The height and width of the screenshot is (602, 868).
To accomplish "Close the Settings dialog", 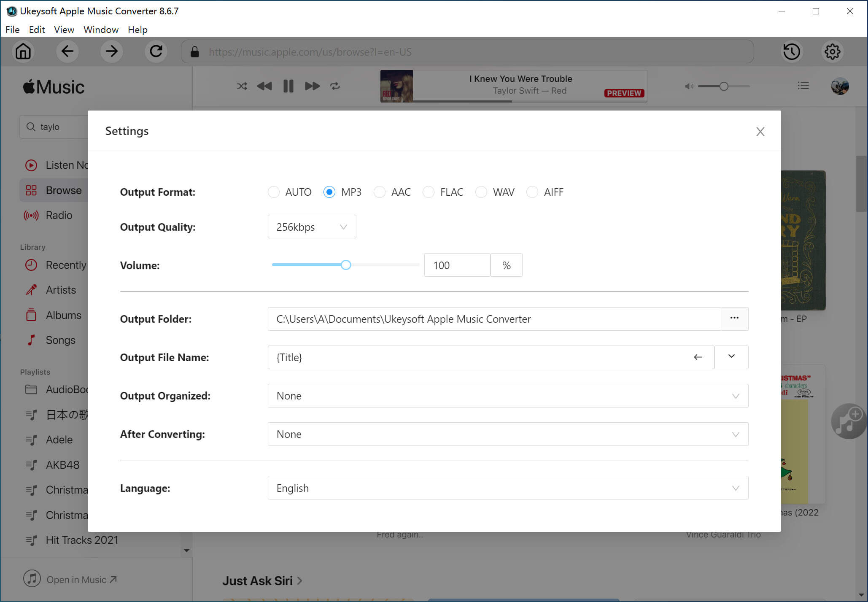I will (x=760, y=131).
